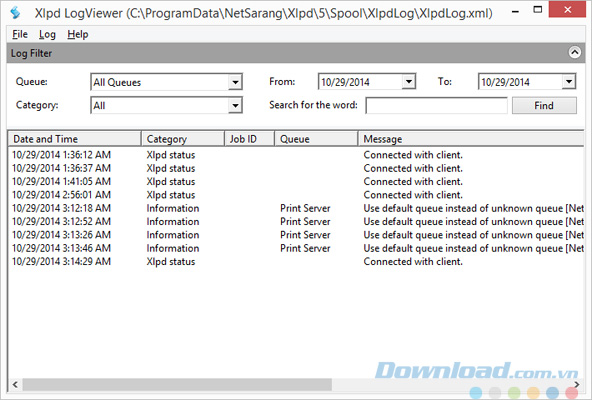Click Use default queue message at 3:12:52
Screen dimensions: 592x400
tap(473, 222)
